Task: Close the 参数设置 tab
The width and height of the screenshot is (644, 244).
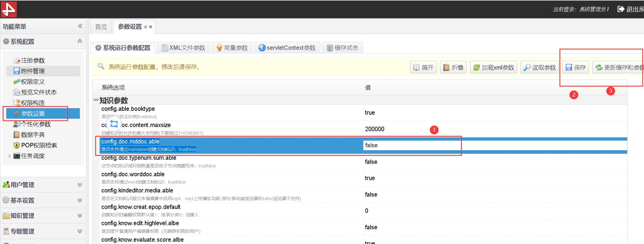Action: pyautogui.click(x=150, y=27)
